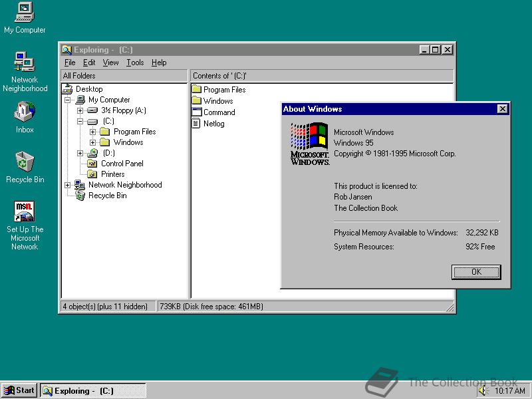The width and height of the screenshot is (532, 399).
Task: Click the Control Panel icon in tree
Action: 92,164
